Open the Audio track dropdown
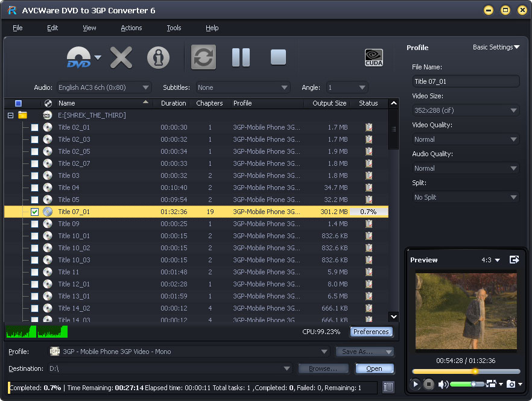This screenshot has width=532, height=401. [x=104, y=87]
